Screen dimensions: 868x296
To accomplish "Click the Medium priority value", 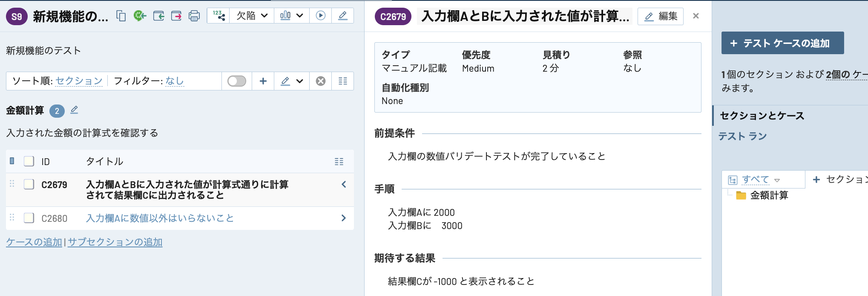I will click(x=478, y=68).
